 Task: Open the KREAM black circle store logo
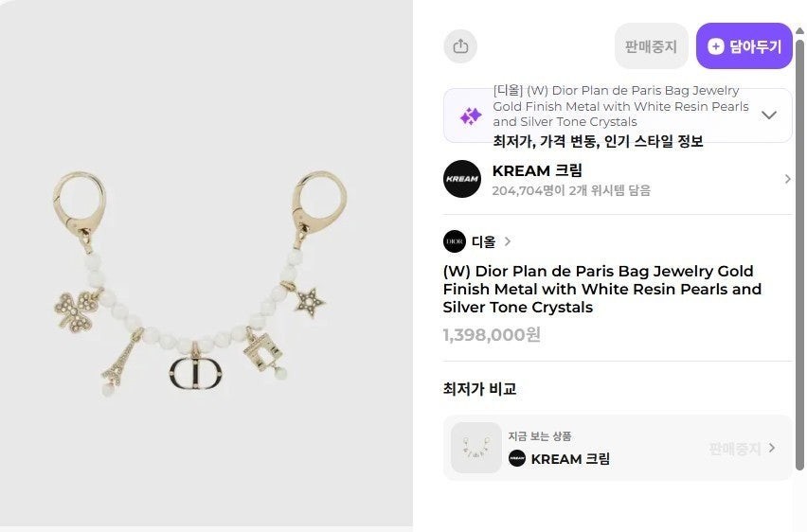[462, 179]
